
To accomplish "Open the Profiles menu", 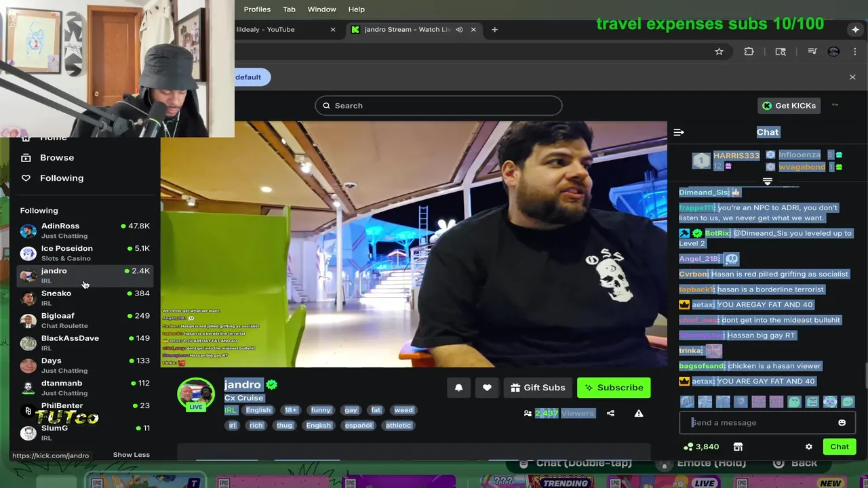I will [257, 9].
